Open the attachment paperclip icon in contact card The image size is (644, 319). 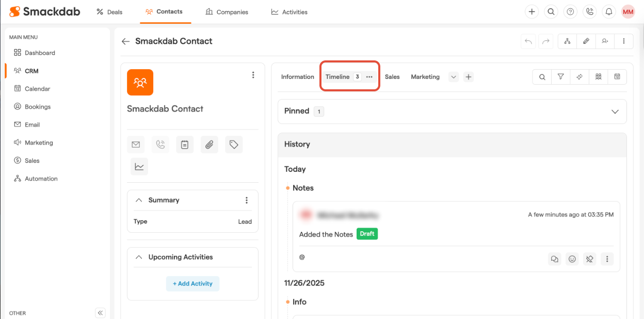(x=209, y=145)
